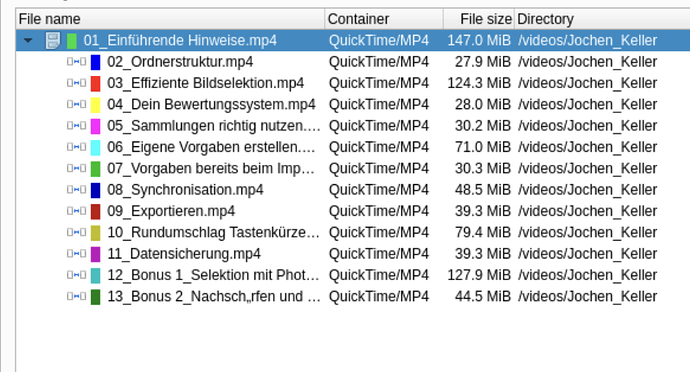Select the 07_Vorgaben bereits beim Imp row
Image resolution: width=690 pixels, height=372 pixels.
(353, 168)
